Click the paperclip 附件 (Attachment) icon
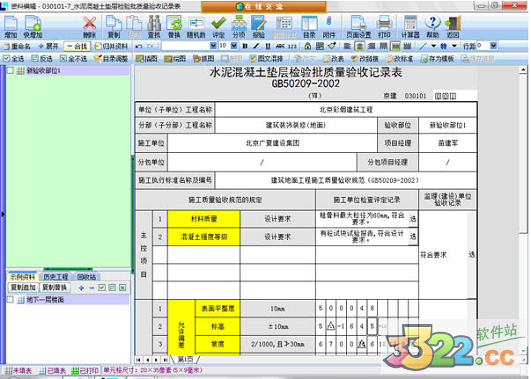This screenshot has height=379, width=531. tap(329, 27)
